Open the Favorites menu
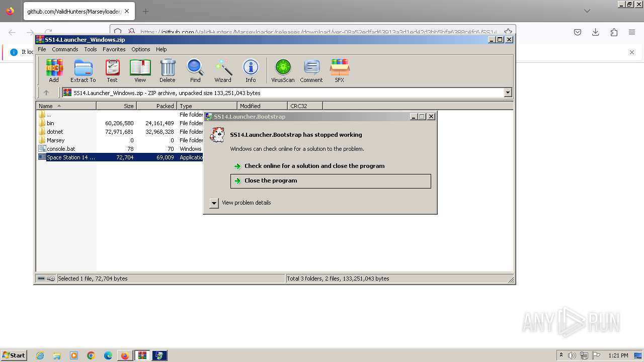 (114, 49)
